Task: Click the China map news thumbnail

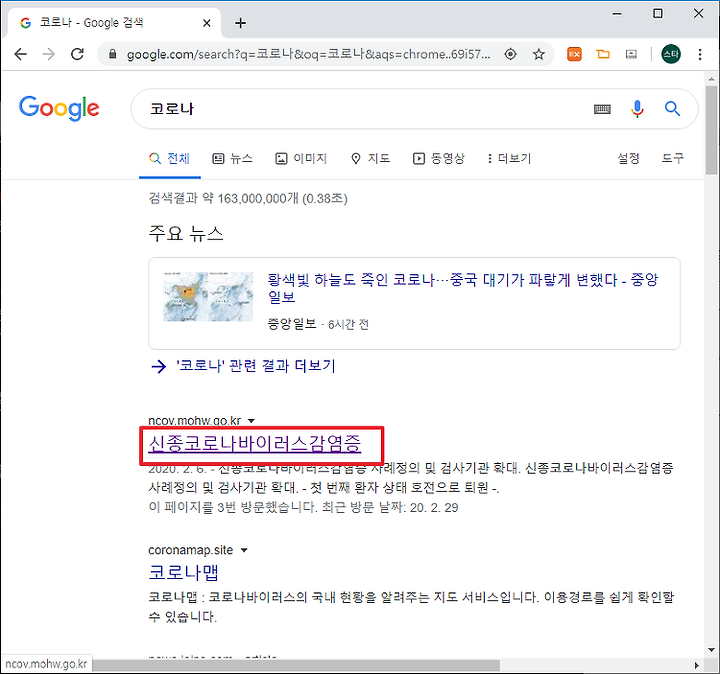Action: pos(208,296)
